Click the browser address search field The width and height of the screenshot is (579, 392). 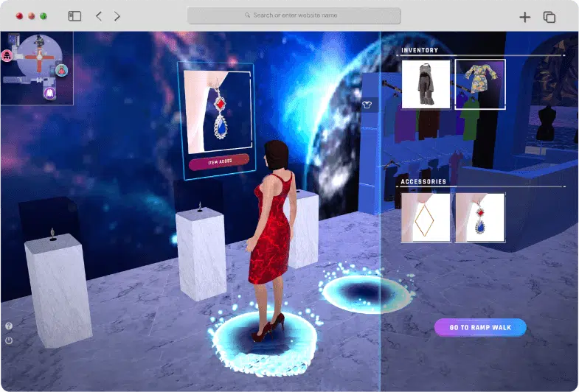click(x=294, y=15)
